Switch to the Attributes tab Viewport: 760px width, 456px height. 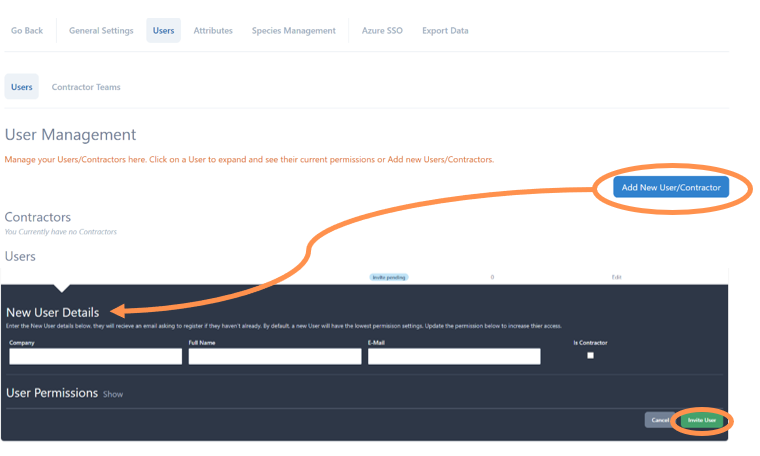coord(213,31)
